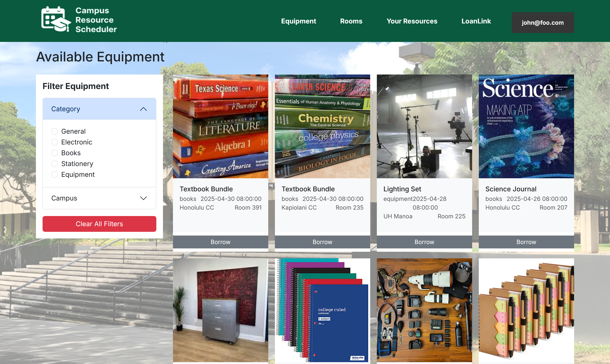Image resolution: width=610 pixels, height=364 pixels.
Task: Click the college ruled notebooks image
Action: pyautogui.click(x=322, y=310)
